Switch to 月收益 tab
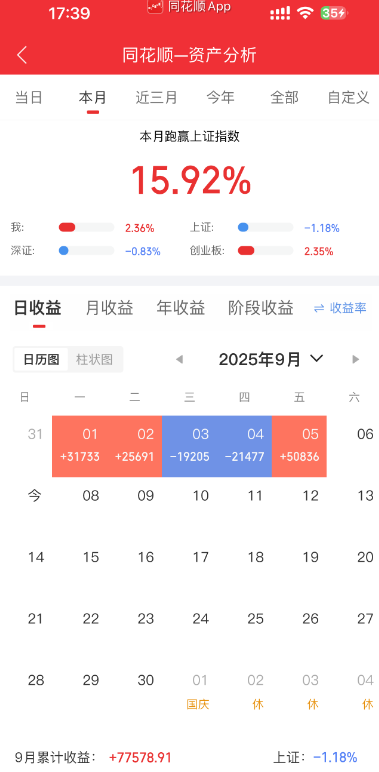Image resolution: width=379 pixels, height=772 pixels. tap(109, 308)
